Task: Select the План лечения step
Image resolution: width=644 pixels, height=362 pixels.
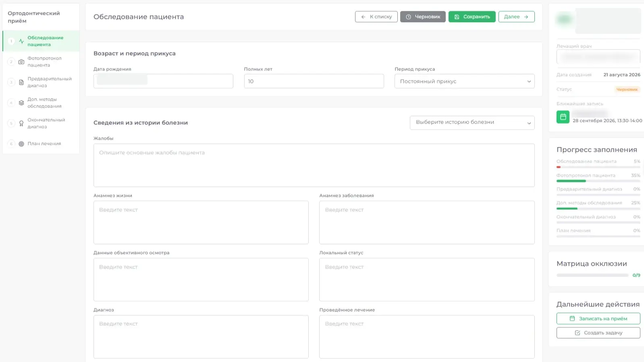Action: (x=41, y=144)
